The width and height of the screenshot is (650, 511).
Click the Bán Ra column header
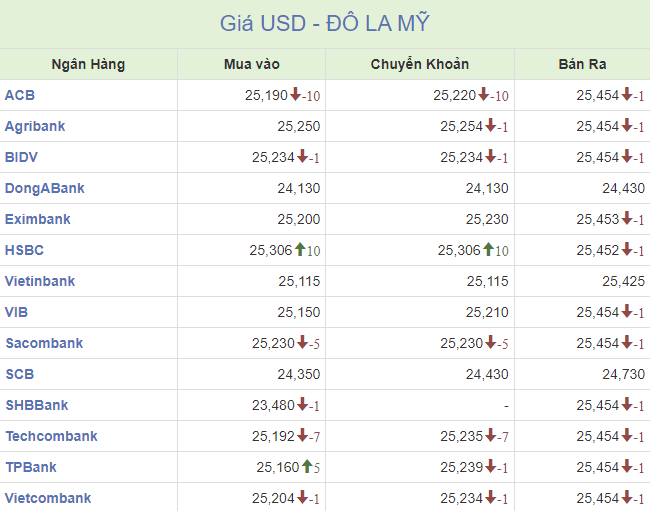click(582, 64)
